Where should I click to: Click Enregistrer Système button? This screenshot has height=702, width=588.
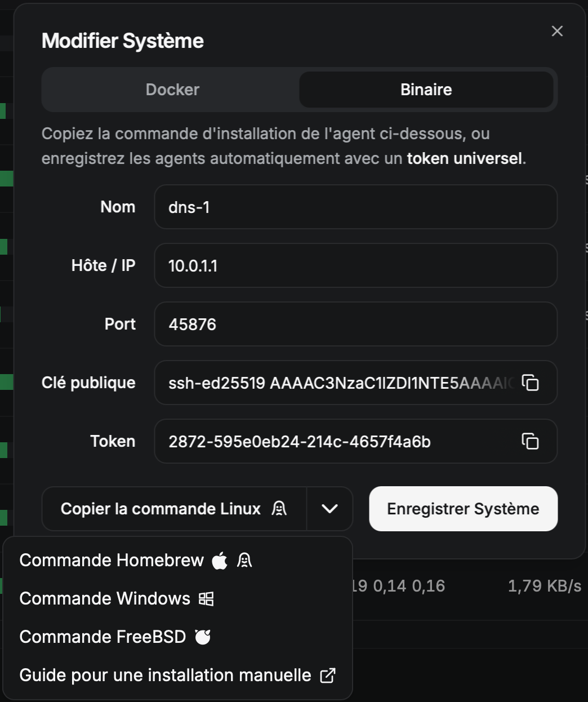click(x=463, y=509)
